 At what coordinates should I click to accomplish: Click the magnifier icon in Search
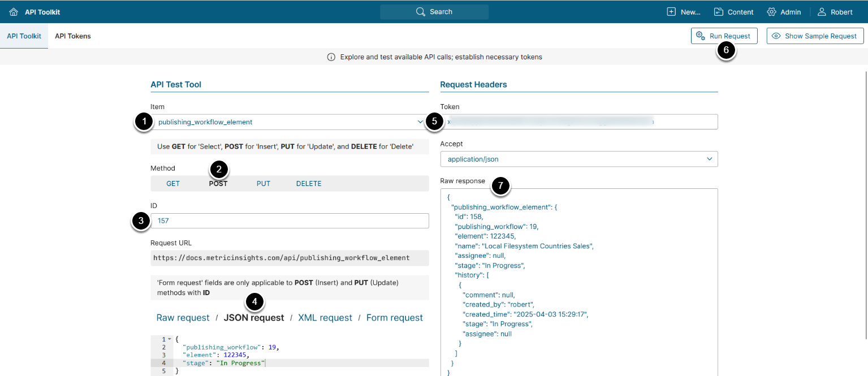coord(420,12)
